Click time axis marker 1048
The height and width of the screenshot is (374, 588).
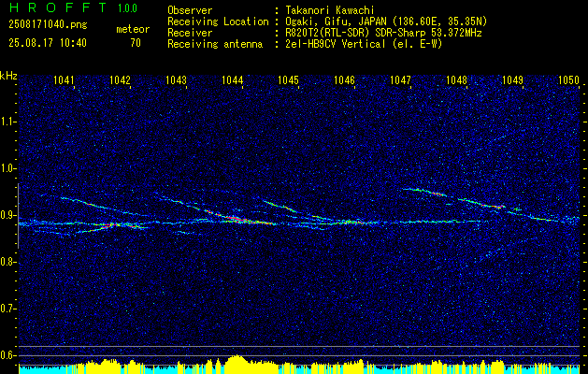[x=457, y=79]
